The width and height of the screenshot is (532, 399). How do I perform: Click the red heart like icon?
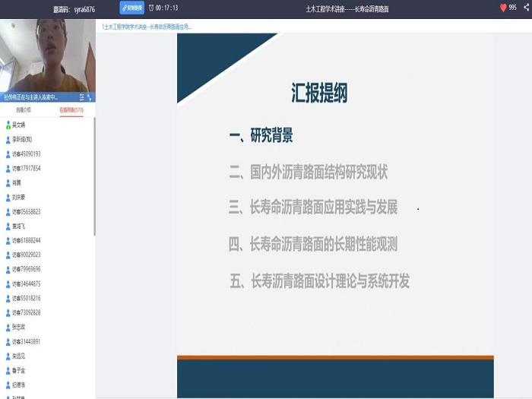503,8
